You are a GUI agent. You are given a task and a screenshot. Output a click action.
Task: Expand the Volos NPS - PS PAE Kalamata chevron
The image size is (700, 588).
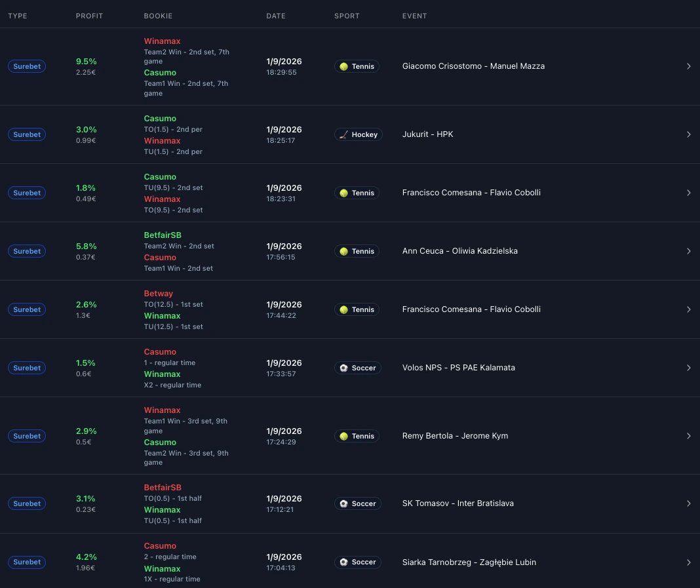pos(689,368)
